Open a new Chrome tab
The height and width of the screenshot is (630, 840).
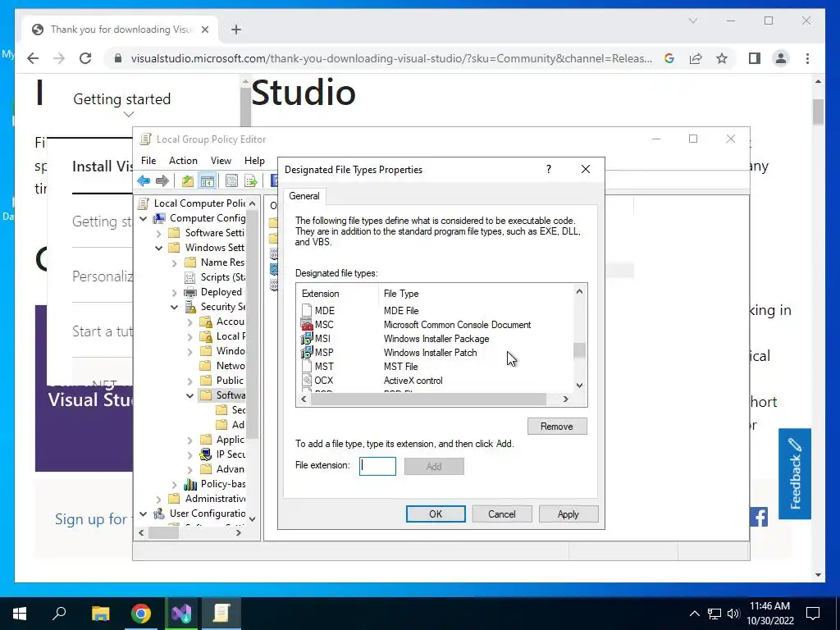[x=235, y=30]
